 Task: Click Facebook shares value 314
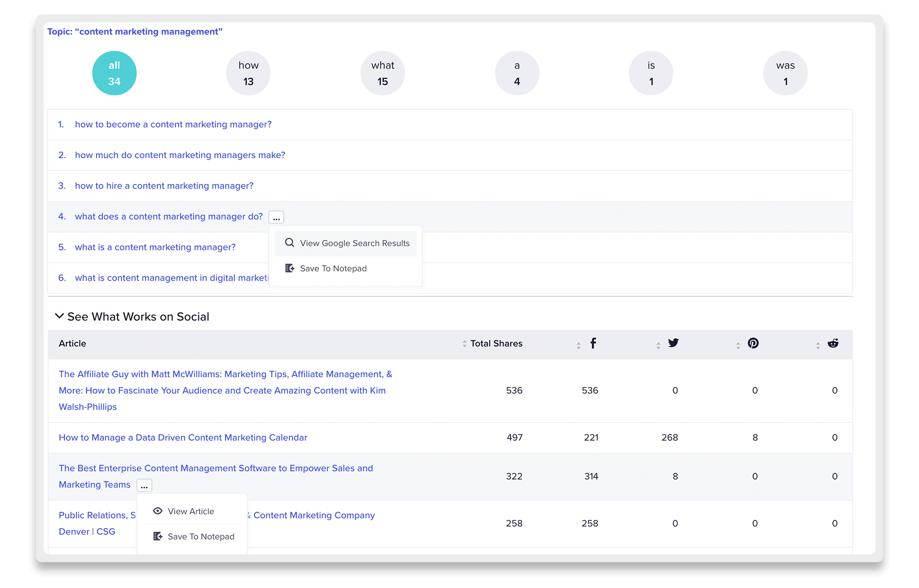coord(591,476)
